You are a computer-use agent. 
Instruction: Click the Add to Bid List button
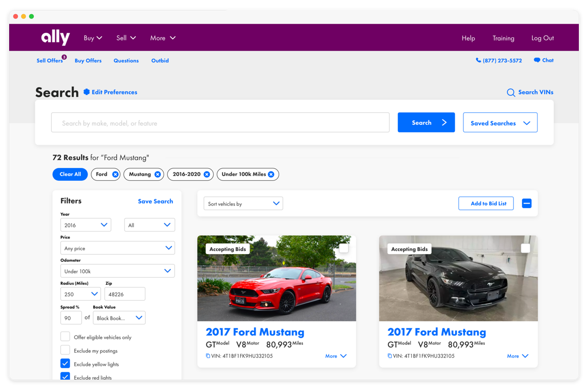point(486,203)
